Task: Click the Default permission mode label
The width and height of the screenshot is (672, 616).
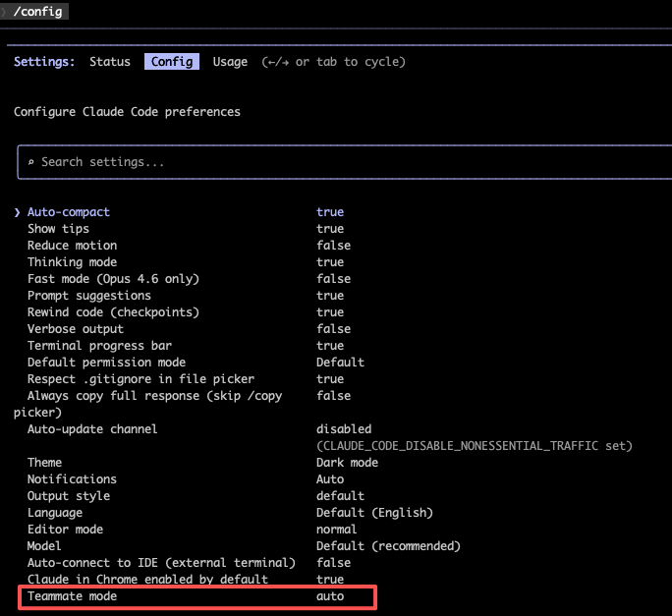Action: (106, 363)
